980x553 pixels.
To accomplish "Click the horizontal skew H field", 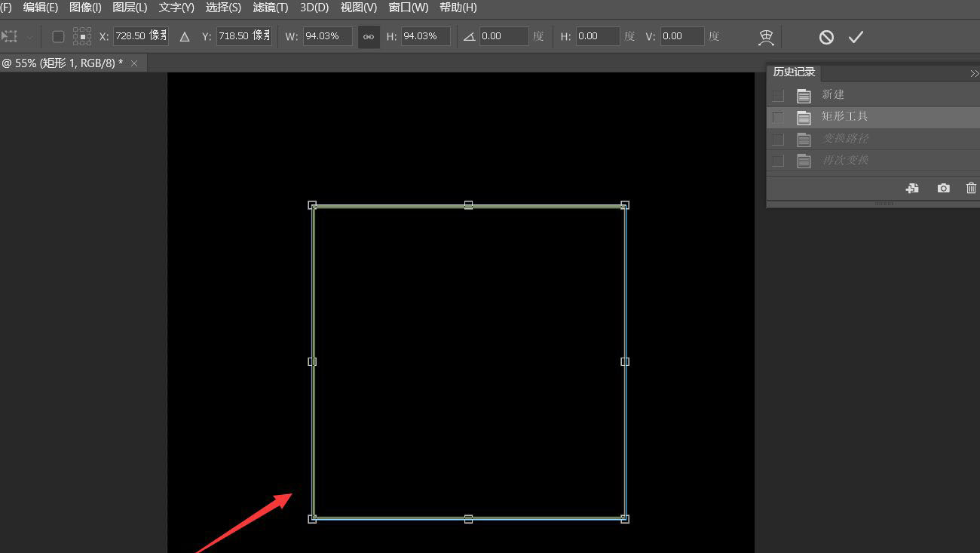I will click(599, 36).
